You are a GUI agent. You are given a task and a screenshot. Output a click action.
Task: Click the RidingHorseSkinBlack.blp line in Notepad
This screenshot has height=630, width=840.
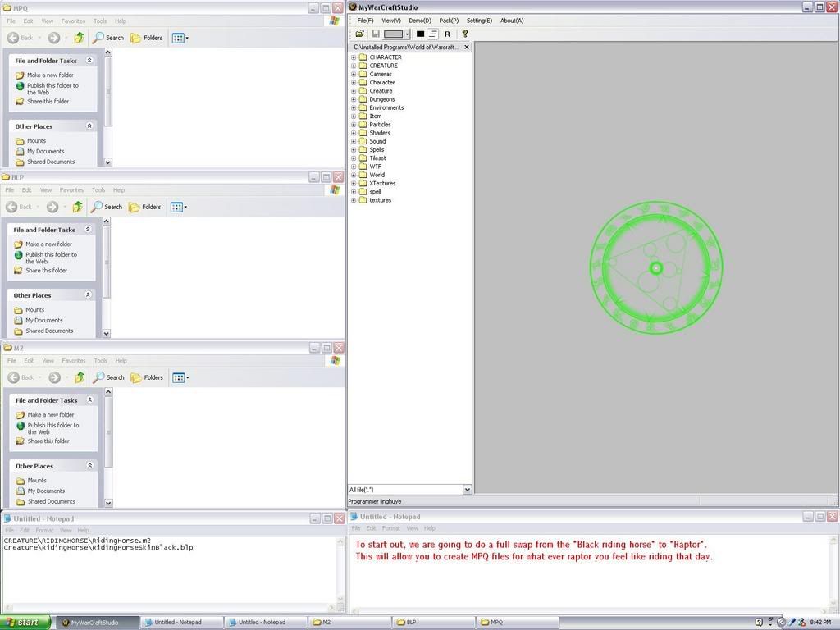pyautogui.click(x=98, y=547)
